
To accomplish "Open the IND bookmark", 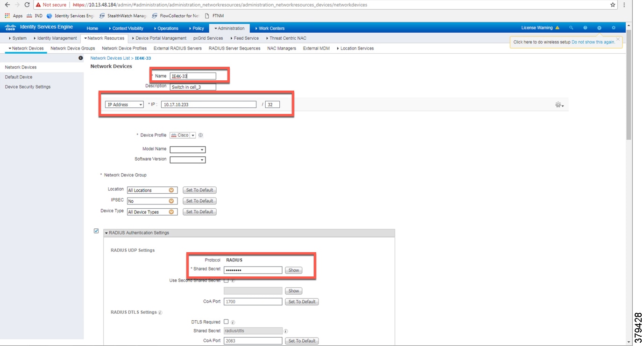I will [35, 15].
